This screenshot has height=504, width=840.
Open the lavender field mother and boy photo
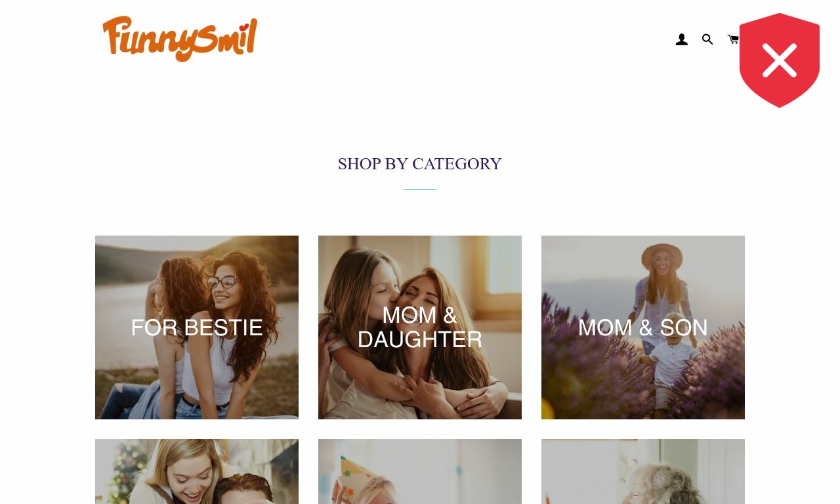click(x=643, y=327)
